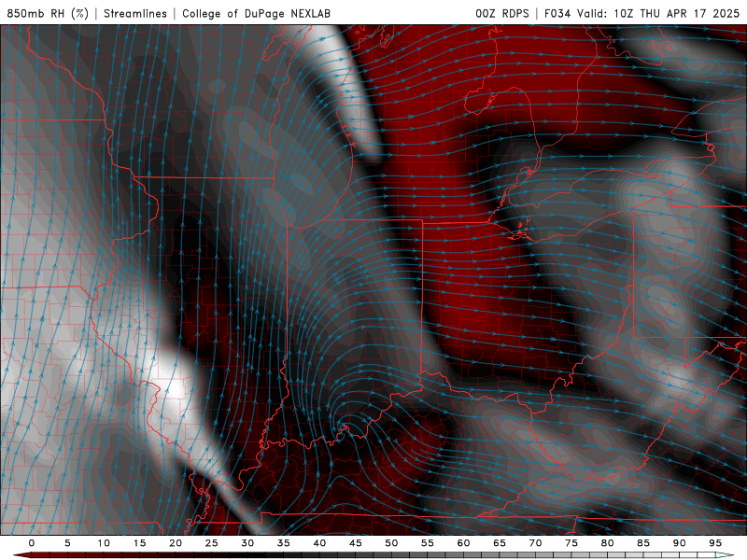Click the "Valid: 10Z THU APR 17 2025" text
Viewport: 747px width, 560px height.
tap(658, 13)
